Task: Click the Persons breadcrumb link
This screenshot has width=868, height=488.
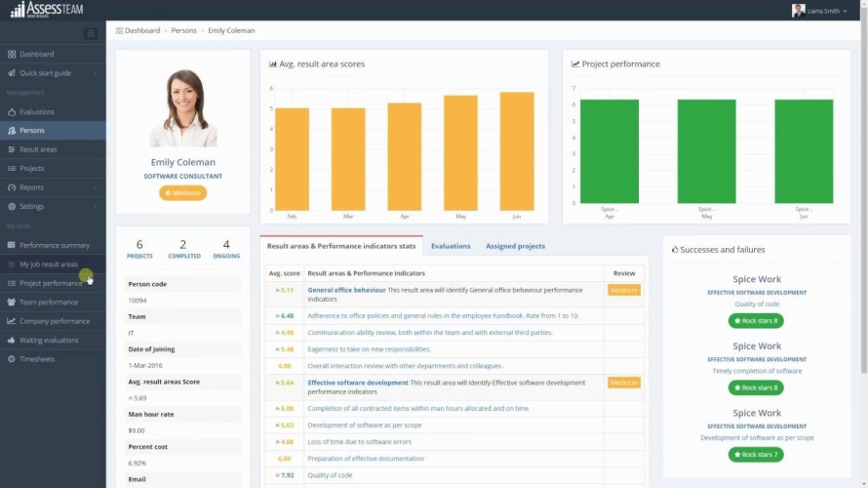Action: tap(183, 30)
